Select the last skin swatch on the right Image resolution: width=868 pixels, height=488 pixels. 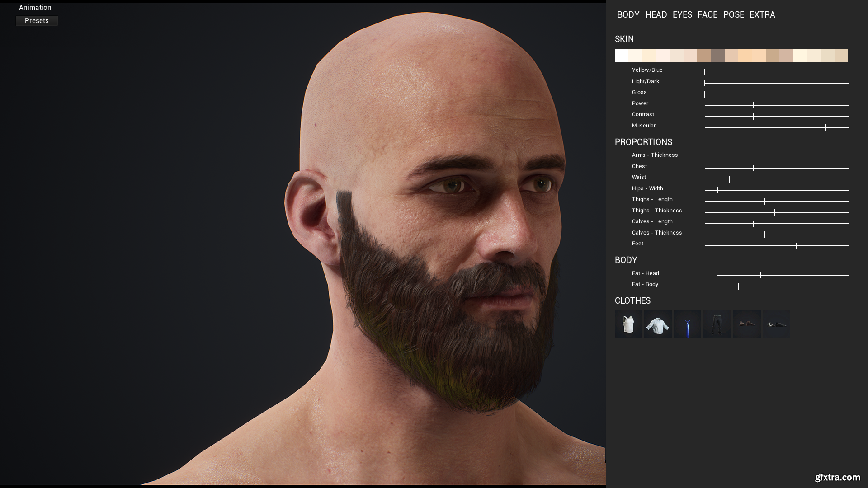click(841, 56)
